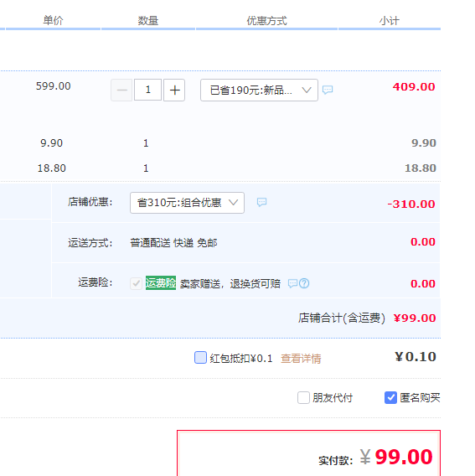Click comment icon beside 已省190元 dropdown
This screenshot has width=475, height=476.
[x=328, y=90]
